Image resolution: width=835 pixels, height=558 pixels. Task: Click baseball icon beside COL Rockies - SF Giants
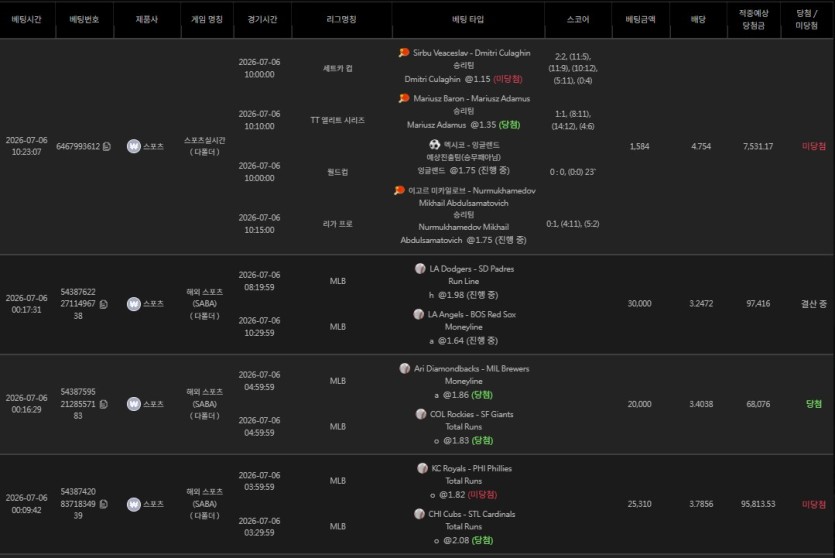421,414
